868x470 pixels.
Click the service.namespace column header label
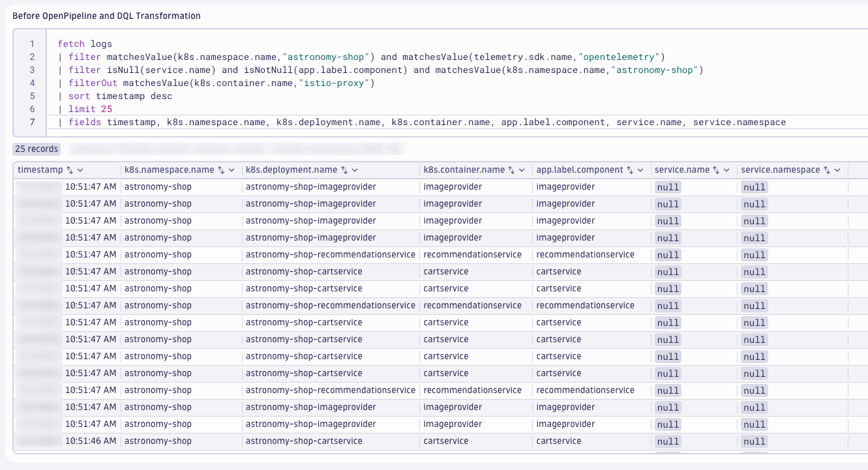781,170
